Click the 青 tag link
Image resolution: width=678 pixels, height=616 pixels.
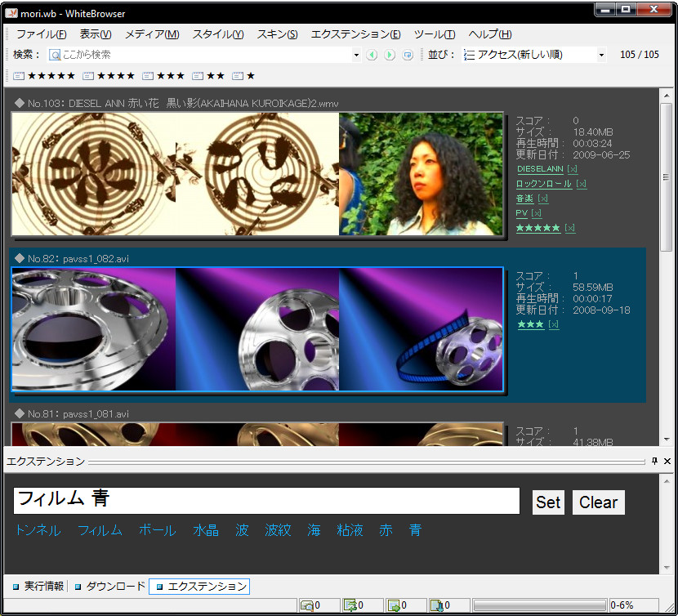tap(415, 530)
